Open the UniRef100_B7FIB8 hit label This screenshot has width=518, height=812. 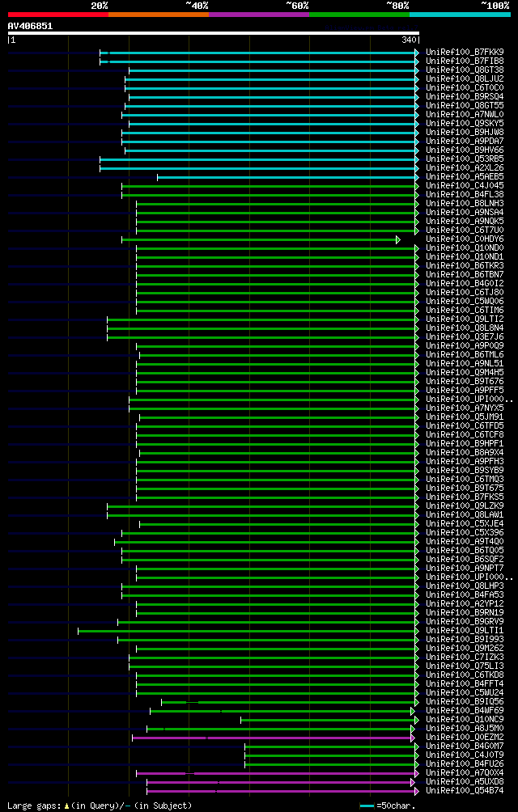pos(465,61)
